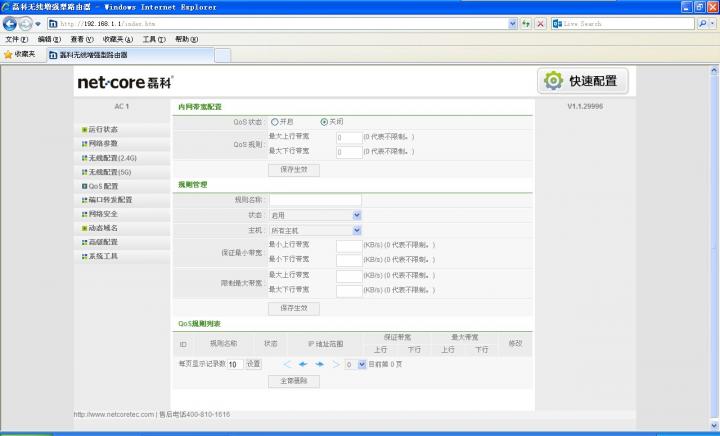Click the IE back arrow button
Viewport: 720px width, 436px height.
tap(10, 23)
